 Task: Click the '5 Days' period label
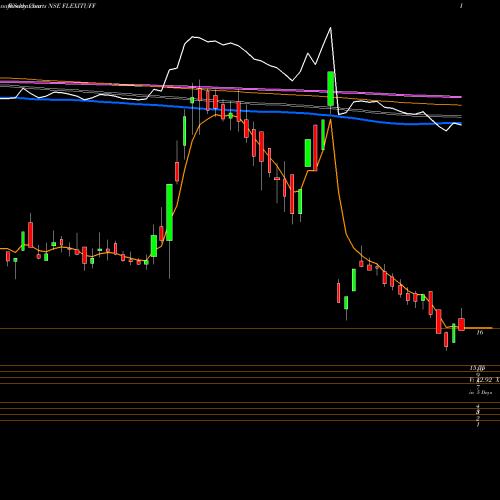coord(484,393)
